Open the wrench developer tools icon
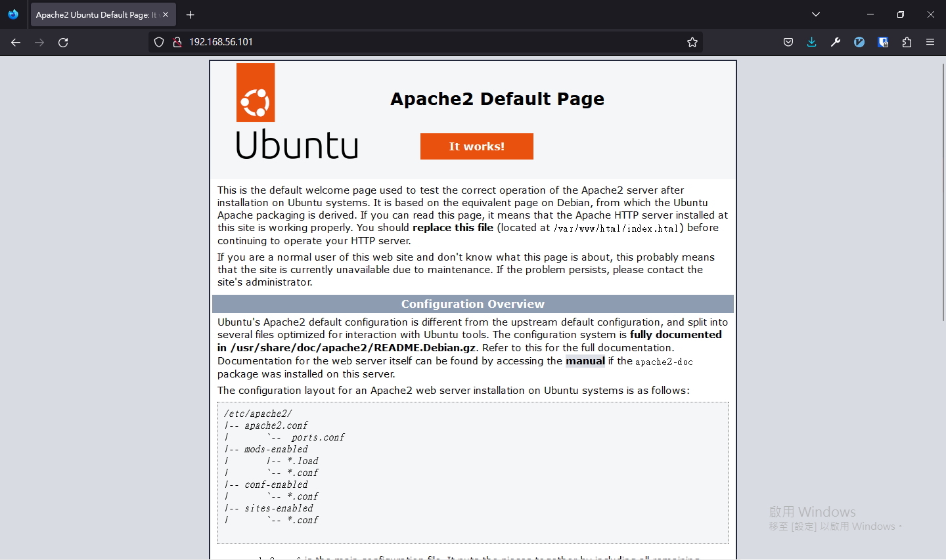Viewport: 946px width, 560px height. (x=836, y=42)
